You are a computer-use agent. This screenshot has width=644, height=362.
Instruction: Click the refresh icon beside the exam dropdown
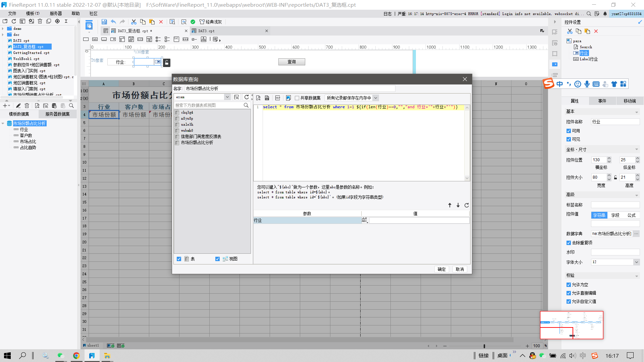pos(247,97)
